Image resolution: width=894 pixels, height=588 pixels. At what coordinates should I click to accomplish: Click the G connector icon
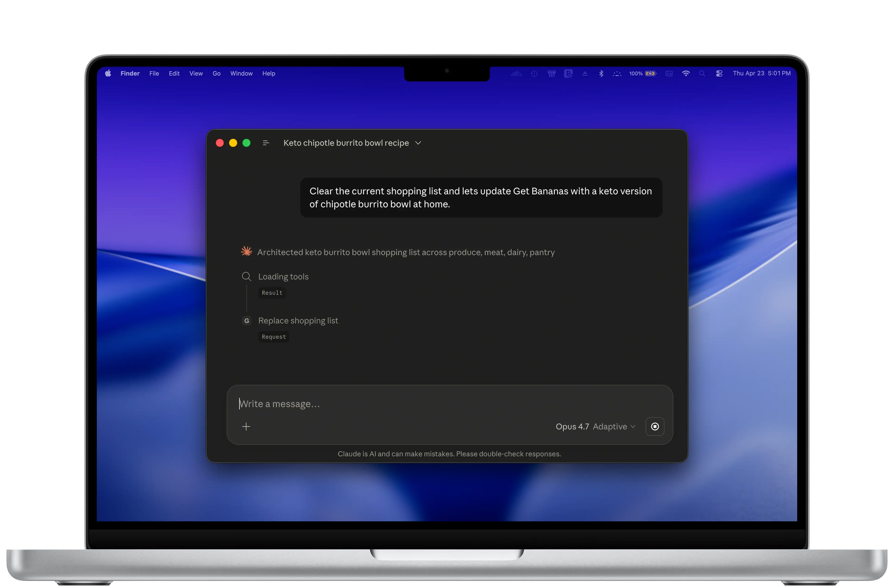(246, 321)
